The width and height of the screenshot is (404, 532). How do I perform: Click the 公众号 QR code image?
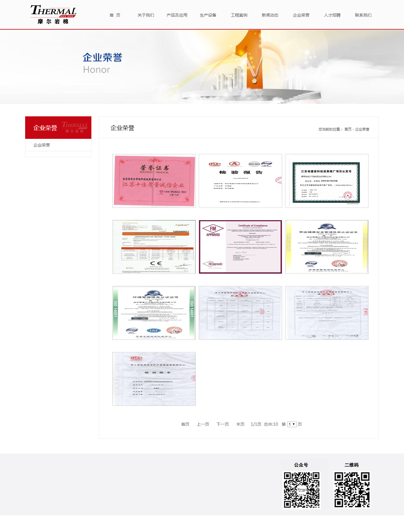pos(301,490)
